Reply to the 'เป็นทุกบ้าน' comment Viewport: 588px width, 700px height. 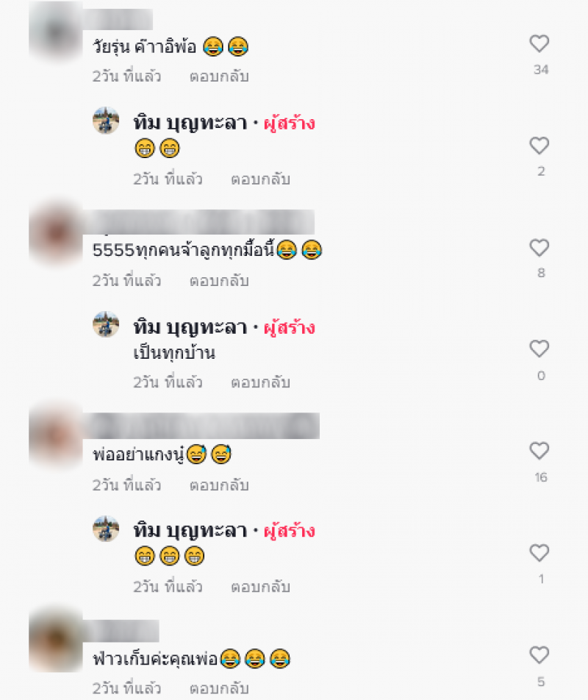(x=260, y=382)
